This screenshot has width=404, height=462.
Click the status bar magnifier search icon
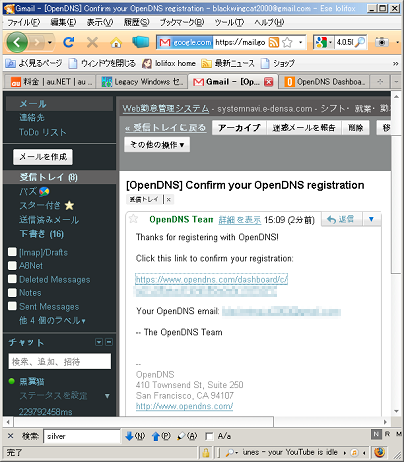pos(230,452)
